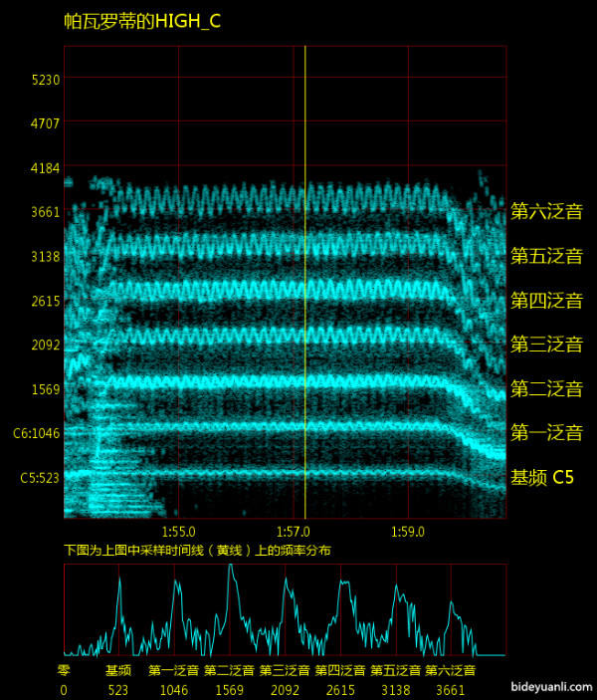Click the fundamental C5 band in the spectrogram
The image size is (597, 700).
[286, 473]
